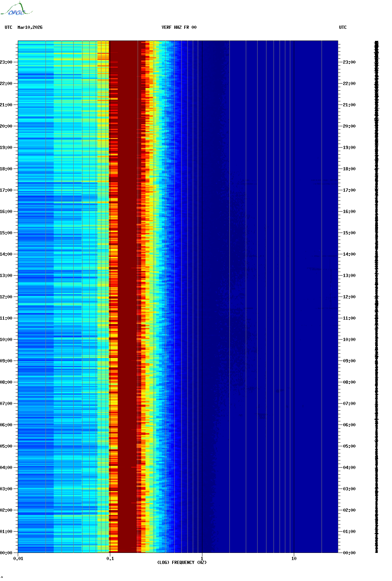Click 11:00 on the left time axis
The width and height of the screenshot is (392, 581).
pyautogui.click(x=6, y=318)
